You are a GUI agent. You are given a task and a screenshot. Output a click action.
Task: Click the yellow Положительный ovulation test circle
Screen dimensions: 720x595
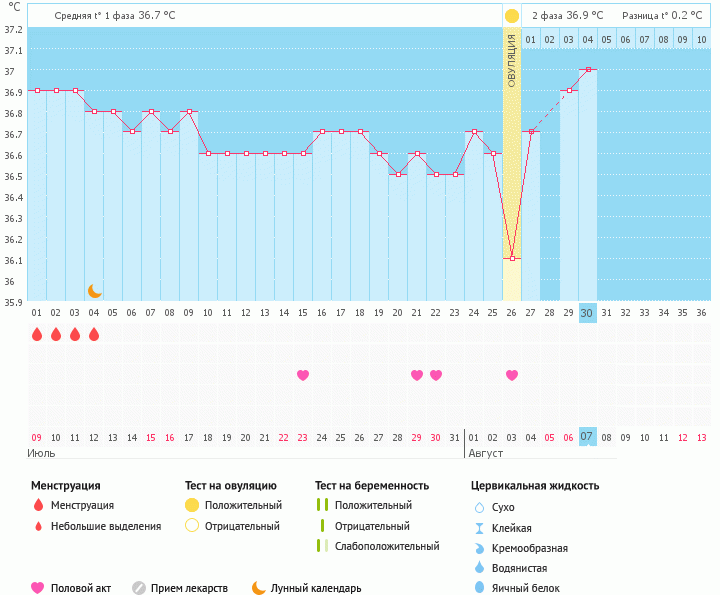[x=192, y=505]
